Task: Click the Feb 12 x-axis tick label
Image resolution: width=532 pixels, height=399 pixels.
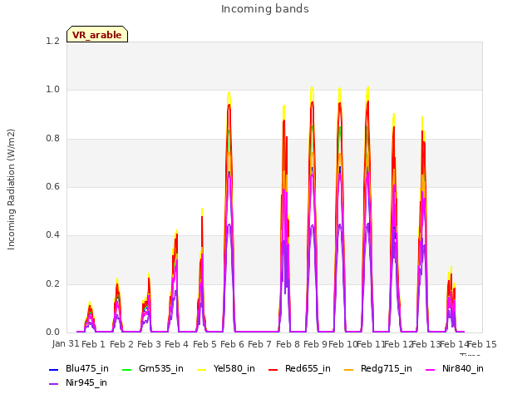Action: coord(398,344)
